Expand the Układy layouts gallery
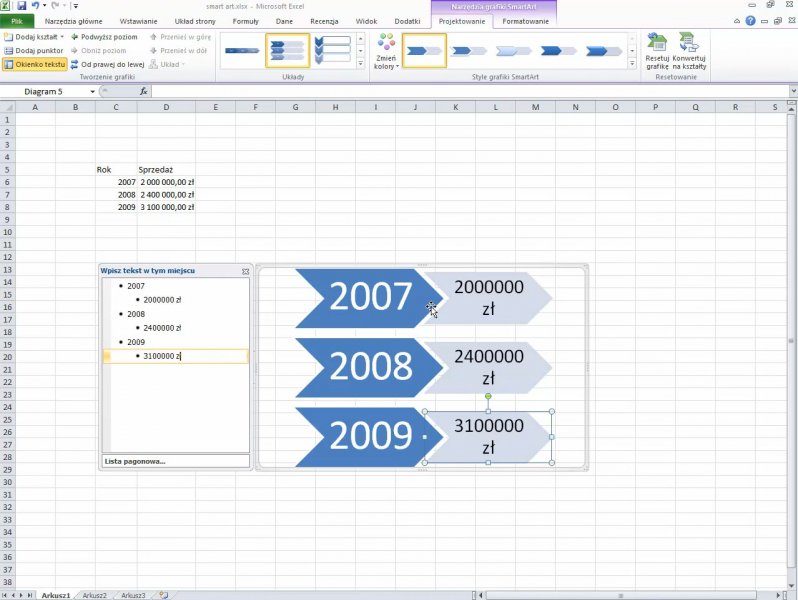798x600 pixels. tap(361, 64)
